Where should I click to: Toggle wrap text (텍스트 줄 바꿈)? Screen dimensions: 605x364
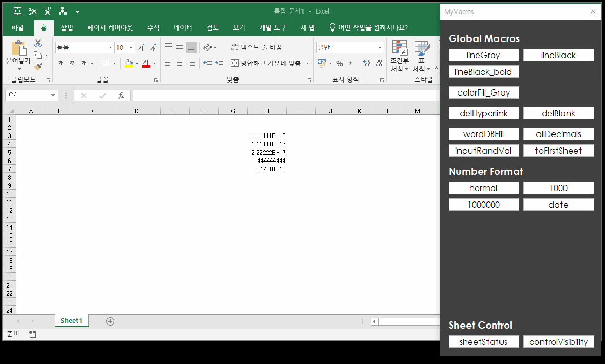pos(257,47)
